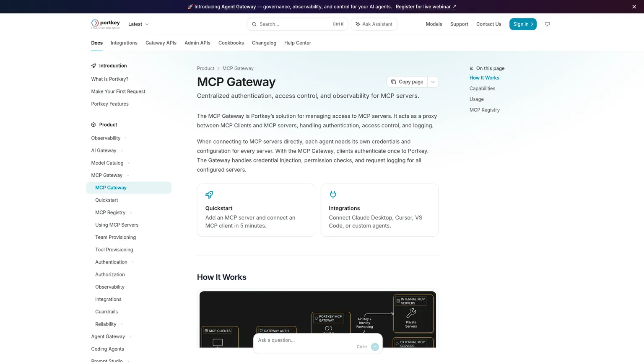
Task: Click the Introduction rocket icon in sidebar
Action: click(x=93, y=66)
